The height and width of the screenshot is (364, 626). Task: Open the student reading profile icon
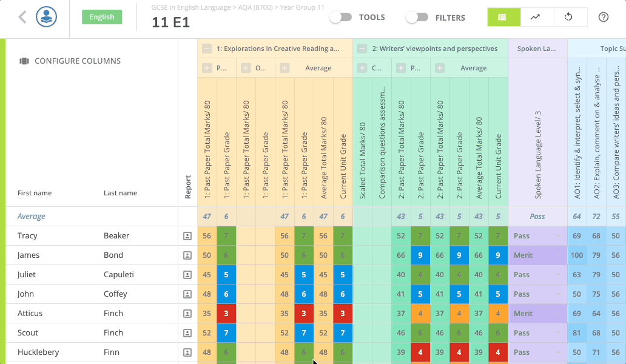click(x=47, y=17)
